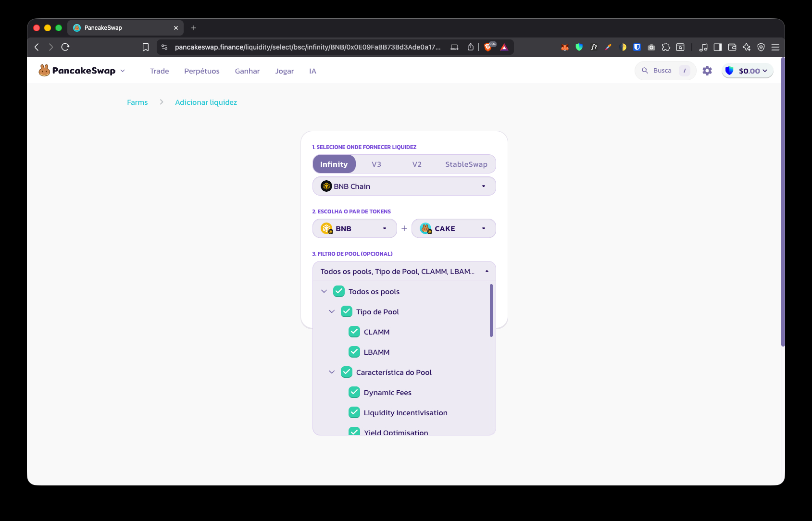Viewport: 812px width, 521px height.
Task: Open the music note playlist icon
Action: coord(703,47)
